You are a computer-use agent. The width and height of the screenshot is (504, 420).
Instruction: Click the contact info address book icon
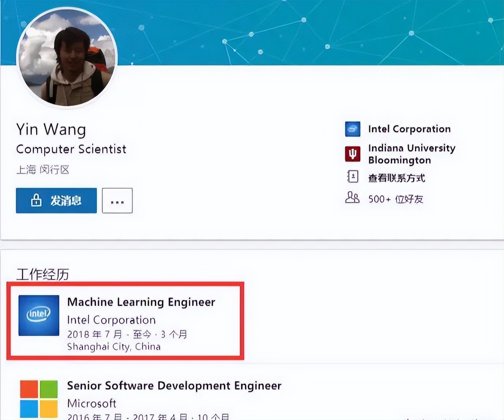[352, 177]
